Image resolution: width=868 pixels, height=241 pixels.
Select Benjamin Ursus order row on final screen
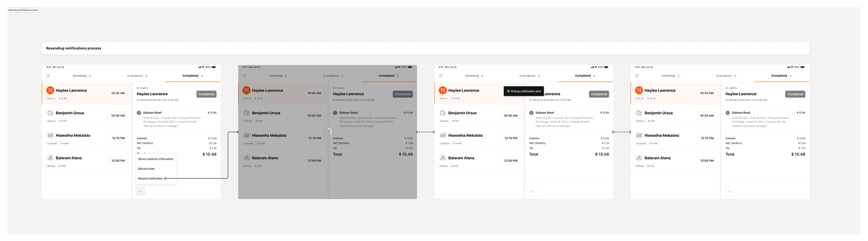tap(675, 116)
